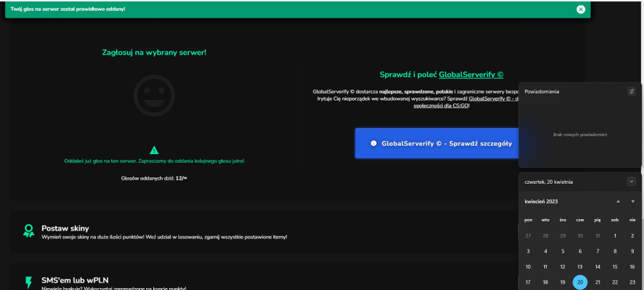Screen dimensions: 644x290
Task: Click the smiley face icon
Action: coord(154,95)
